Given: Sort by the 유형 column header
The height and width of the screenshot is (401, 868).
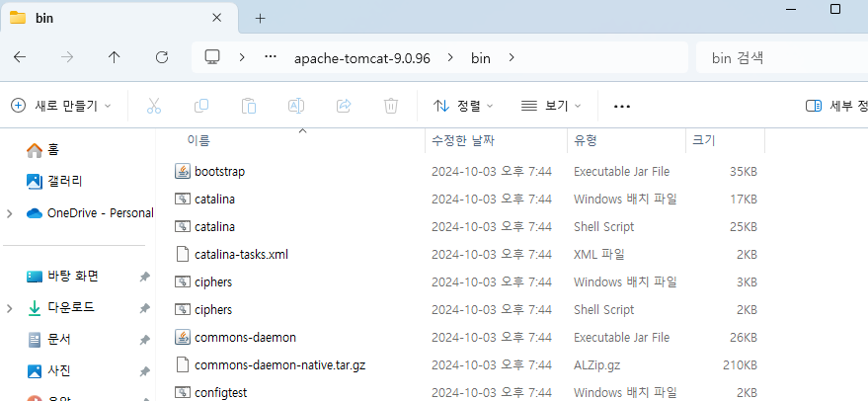Looking at the screenshot, I should (586, 140).
